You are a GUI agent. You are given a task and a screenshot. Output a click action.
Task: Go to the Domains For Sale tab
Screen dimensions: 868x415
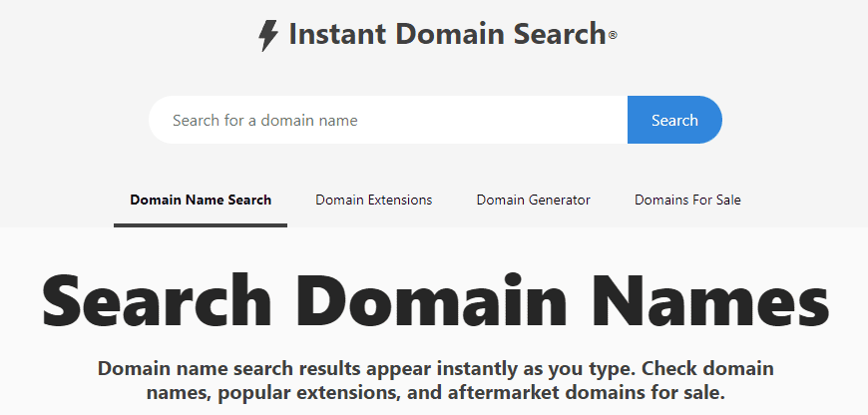[687, 200]
